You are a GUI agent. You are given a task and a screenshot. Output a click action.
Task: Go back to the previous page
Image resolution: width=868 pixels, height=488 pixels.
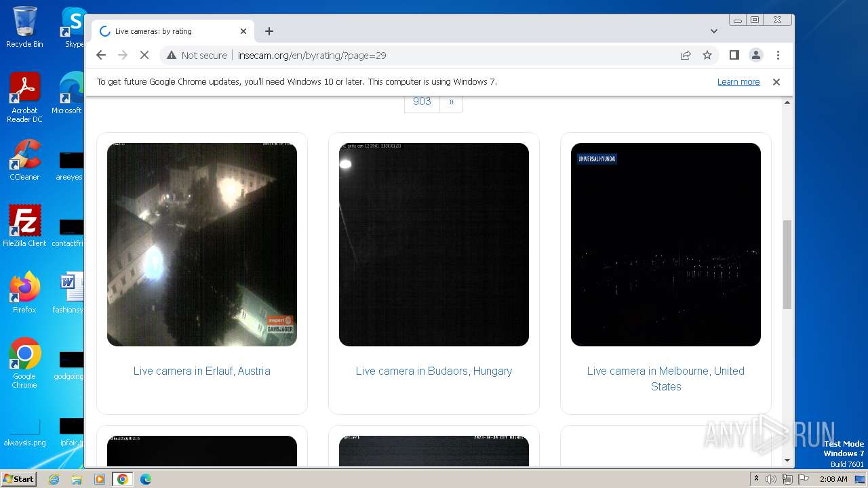[x=101, y=55]
